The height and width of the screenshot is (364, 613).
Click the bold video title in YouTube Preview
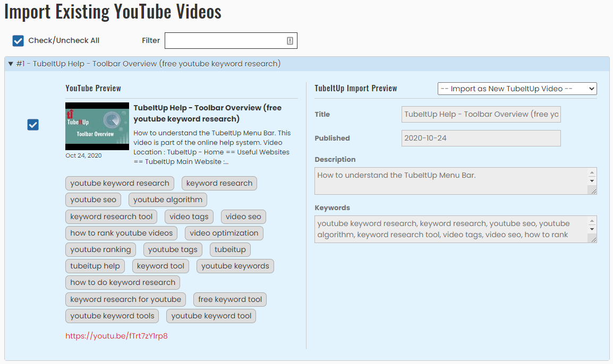[208, 113]
